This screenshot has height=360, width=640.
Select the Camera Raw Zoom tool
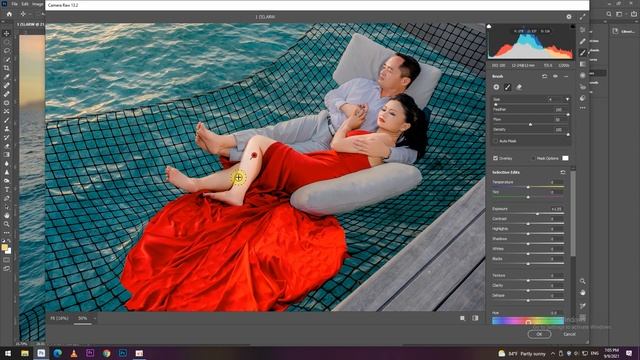[582, 281]
